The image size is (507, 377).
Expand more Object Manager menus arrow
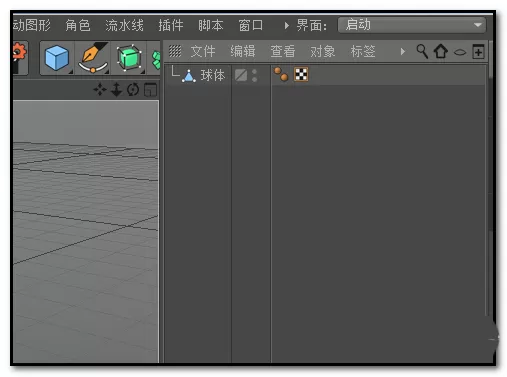click(403, 52)
